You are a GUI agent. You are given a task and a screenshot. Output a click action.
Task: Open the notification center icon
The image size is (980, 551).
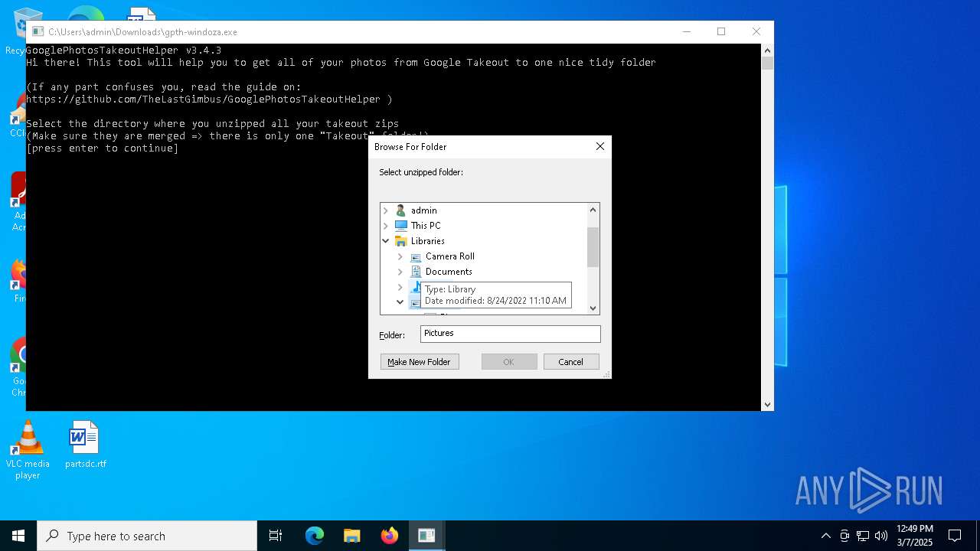(x=955, y=536)
